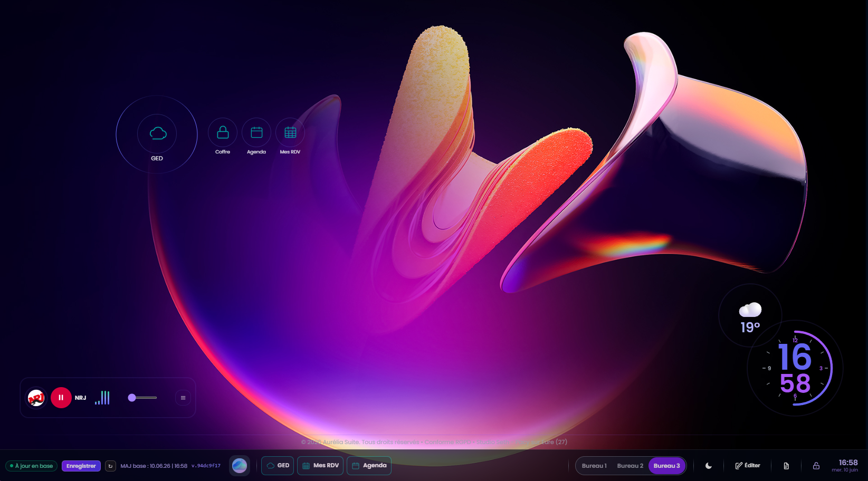Open Mes RDV from the taskbar

click(320, 466)
